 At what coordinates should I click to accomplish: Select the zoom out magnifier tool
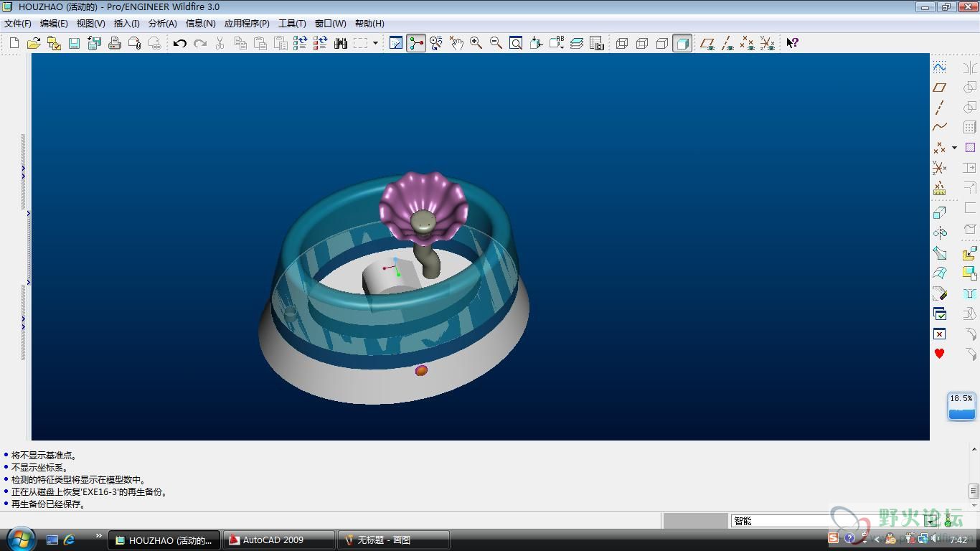click(496, 43)
